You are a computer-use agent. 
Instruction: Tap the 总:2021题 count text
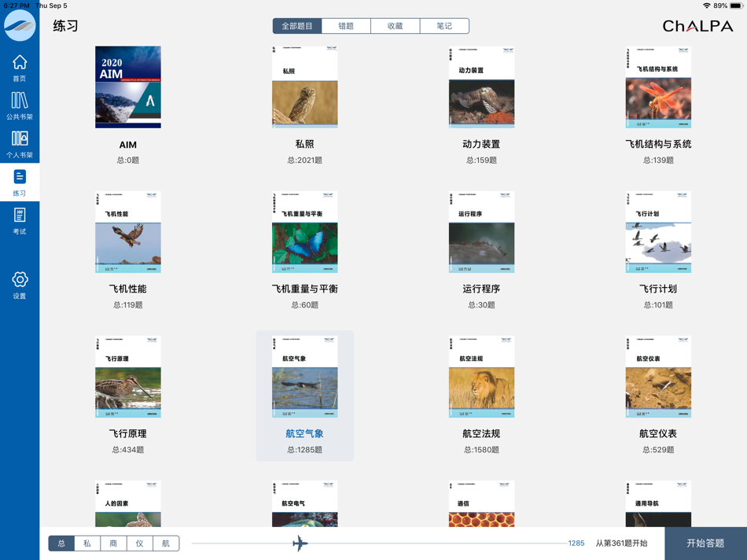pyautogui.click(x=305, y=160)
